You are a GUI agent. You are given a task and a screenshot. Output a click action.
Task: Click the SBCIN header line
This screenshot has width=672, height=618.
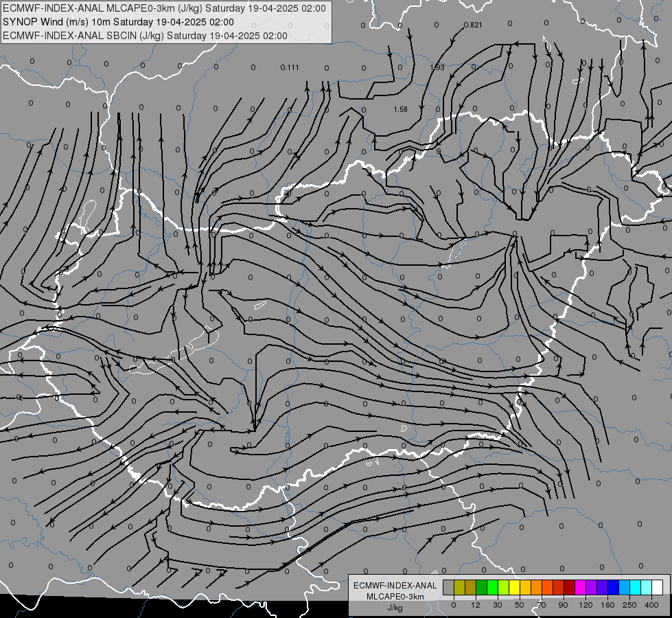(x=145, y=36)
